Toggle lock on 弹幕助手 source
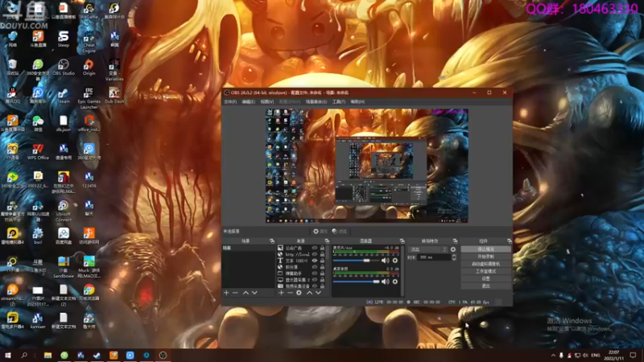 pos(323,274)
